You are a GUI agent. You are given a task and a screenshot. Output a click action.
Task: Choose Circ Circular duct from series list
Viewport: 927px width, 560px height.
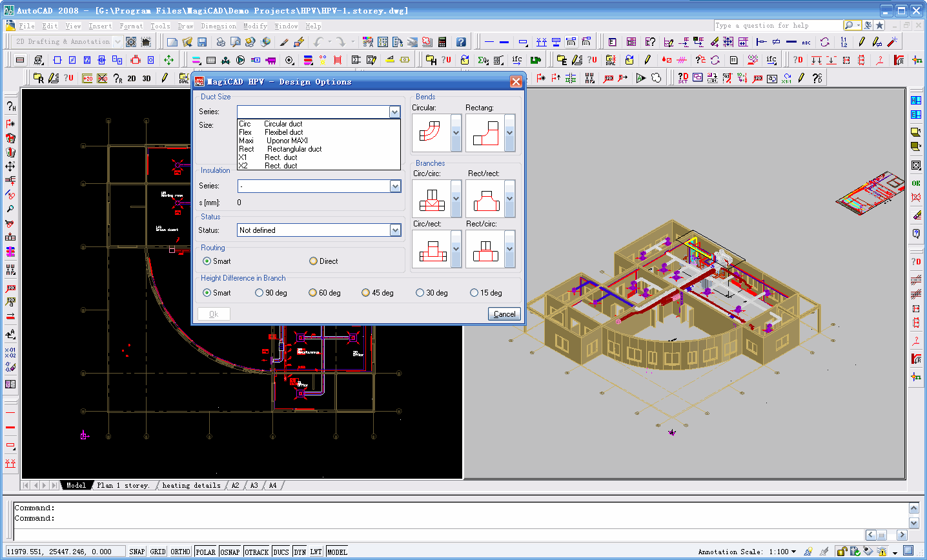(x=319, y=124)
